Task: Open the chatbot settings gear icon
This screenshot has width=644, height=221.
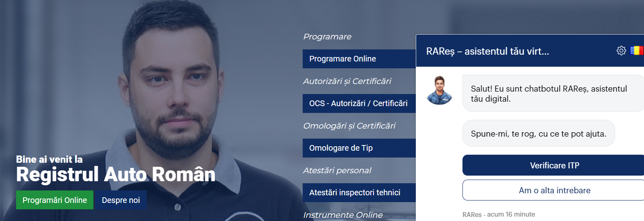Action: coord(621,51)
